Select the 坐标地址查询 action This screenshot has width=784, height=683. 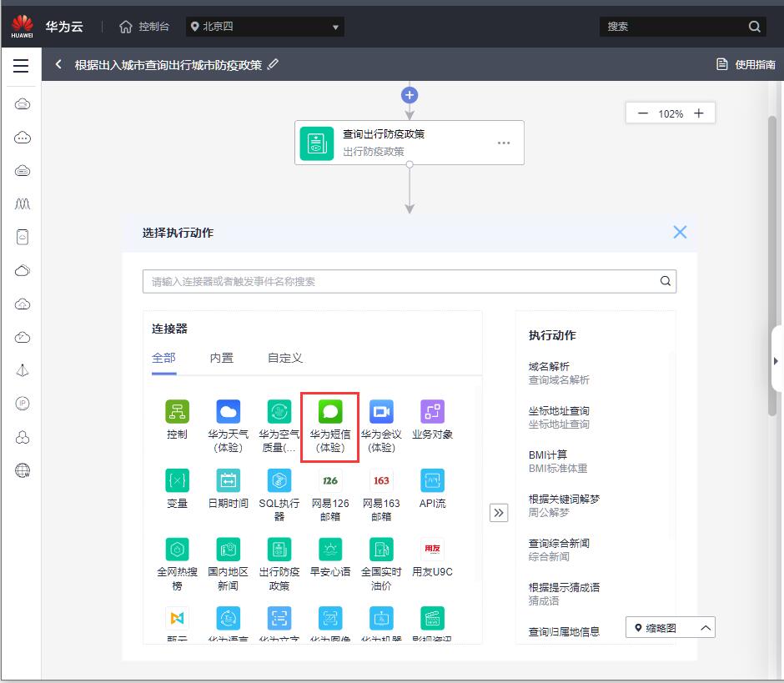(x=559, y=418)
